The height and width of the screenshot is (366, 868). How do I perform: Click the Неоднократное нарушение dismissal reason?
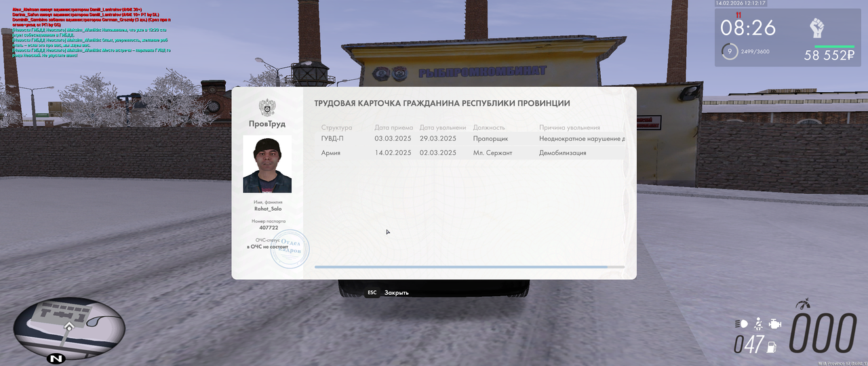tap(583, 138)
